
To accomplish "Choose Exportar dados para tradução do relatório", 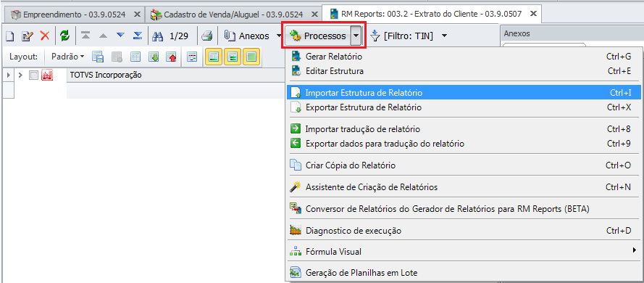I will 464,144.
